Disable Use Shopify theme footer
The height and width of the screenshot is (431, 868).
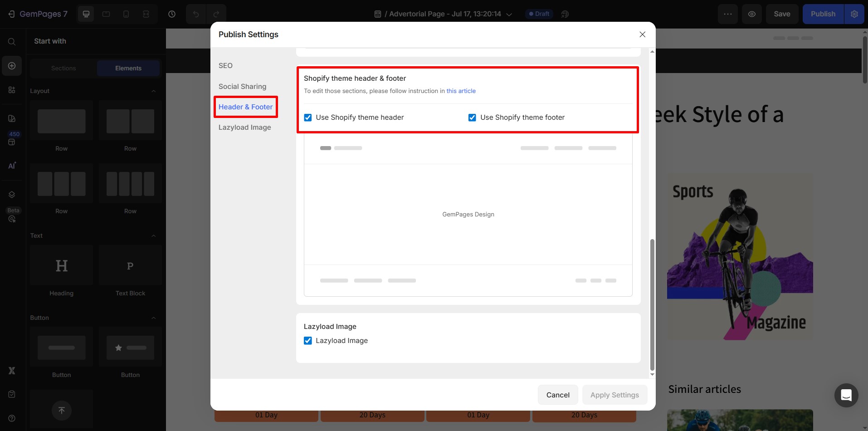pos(472,117)
